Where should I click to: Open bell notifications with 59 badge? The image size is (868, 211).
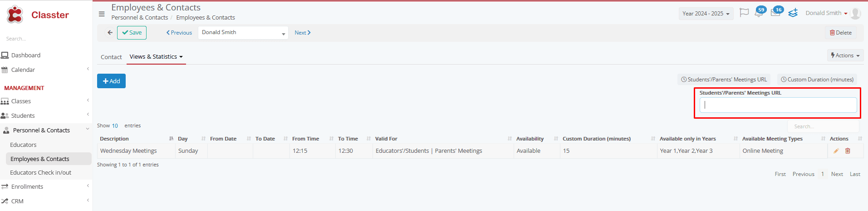click(759, 12)
